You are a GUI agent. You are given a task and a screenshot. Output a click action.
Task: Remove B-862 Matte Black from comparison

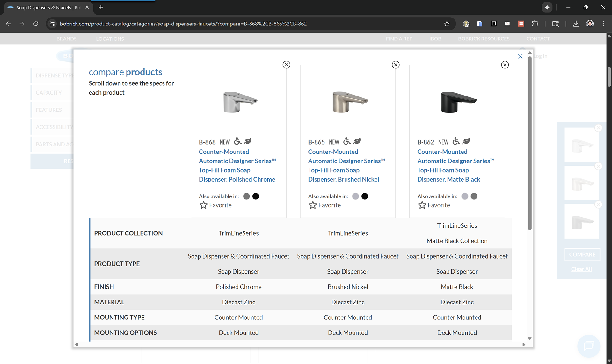point(505,65)
